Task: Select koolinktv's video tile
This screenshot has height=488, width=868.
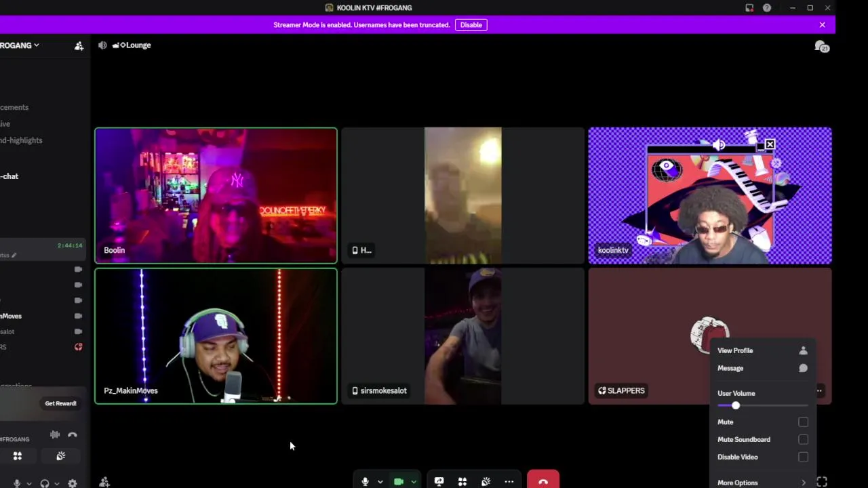Action: pos(709,195)
